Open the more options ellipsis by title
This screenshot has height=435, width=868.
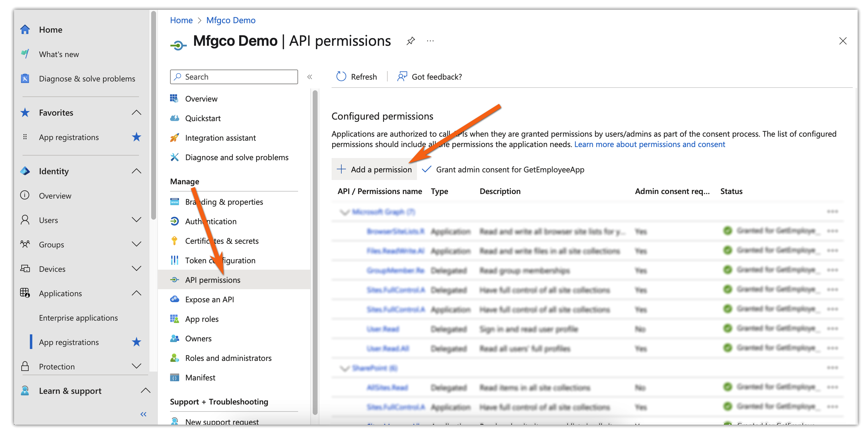[x=430, y=41]
